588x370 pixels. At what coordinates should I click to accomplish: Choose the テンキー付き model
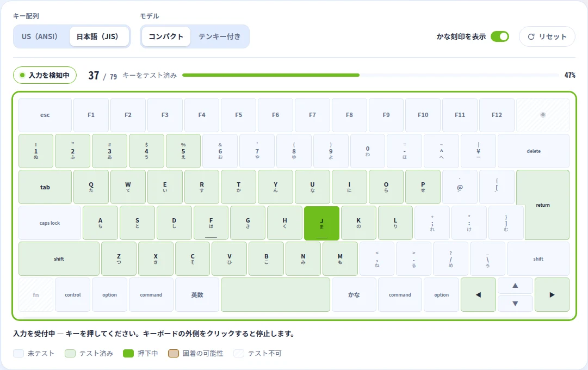coord(219,36)
